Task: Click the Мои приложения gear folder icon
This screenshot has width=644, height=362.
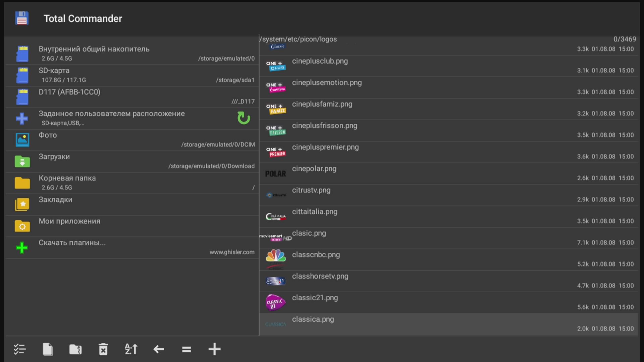Action: (x=22, y=226)
